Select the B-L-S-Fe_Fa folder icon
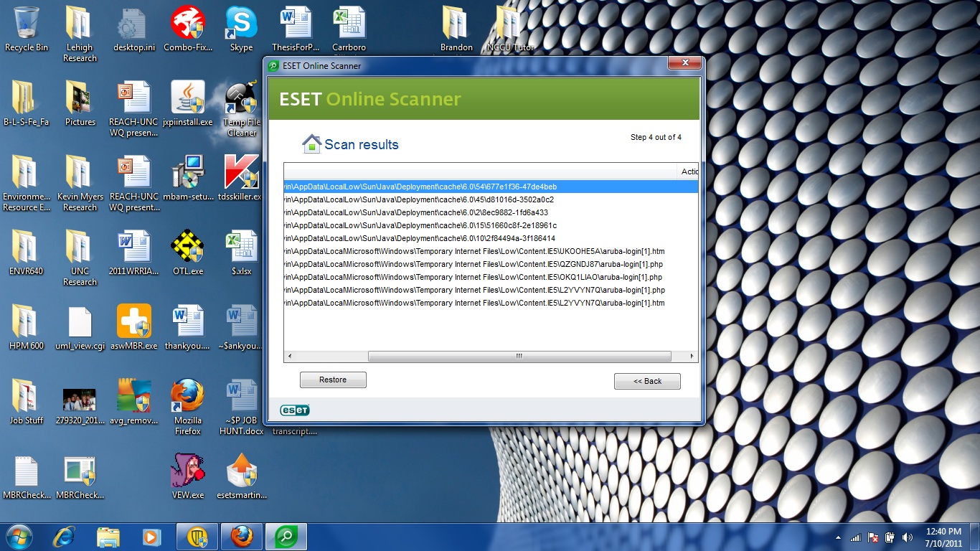This screenshot has height=551, width=980. [x=27, y=104]
